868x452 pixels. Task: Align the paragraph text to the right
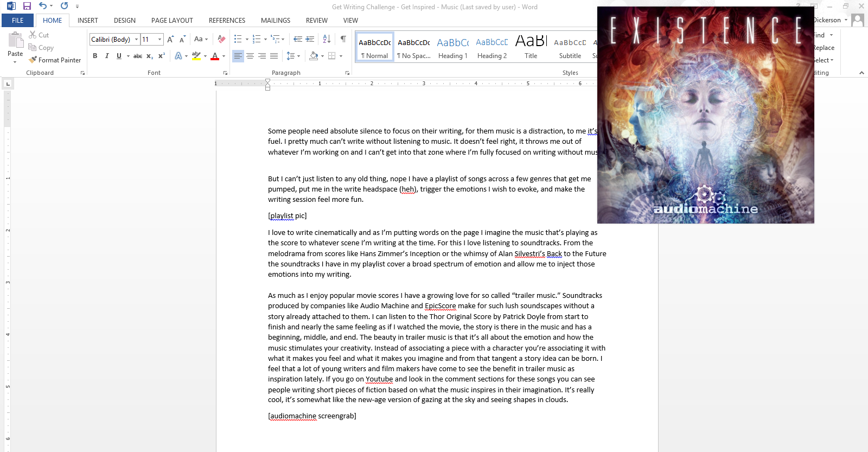pos(262,56)
